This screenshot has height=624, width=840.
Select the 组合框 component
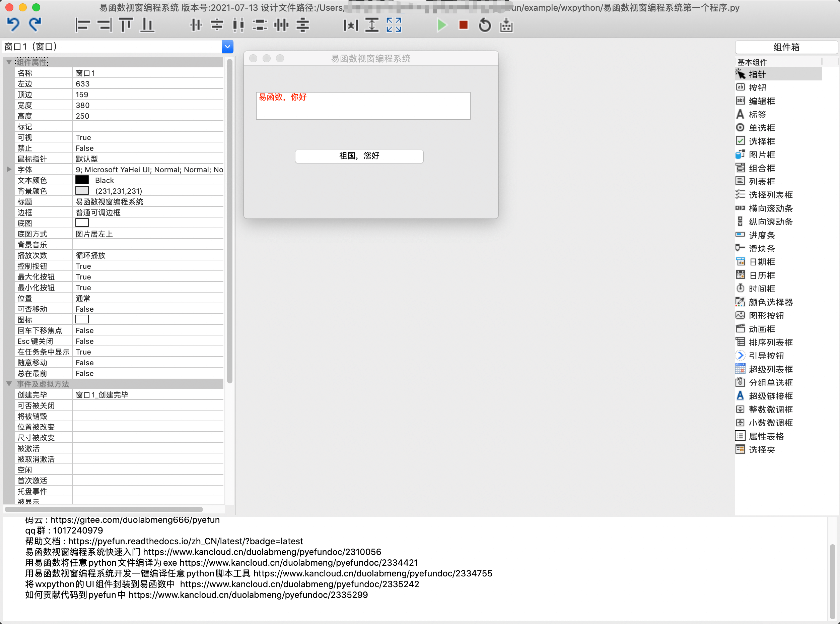778,168
